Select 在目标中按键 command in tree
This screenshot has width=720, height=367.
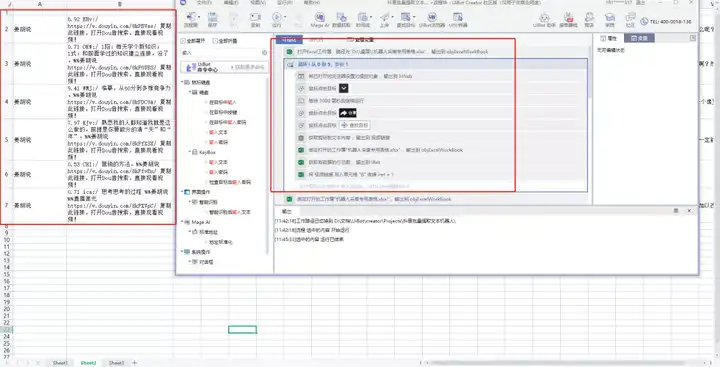[x=223, y=113]
